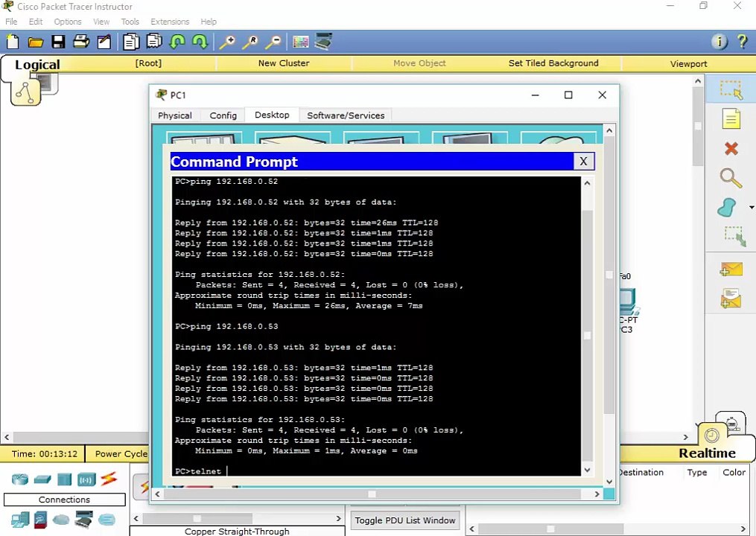756x536 pixels.
Task: Zoom in with plus magnifier
Action: pos(227,42)
